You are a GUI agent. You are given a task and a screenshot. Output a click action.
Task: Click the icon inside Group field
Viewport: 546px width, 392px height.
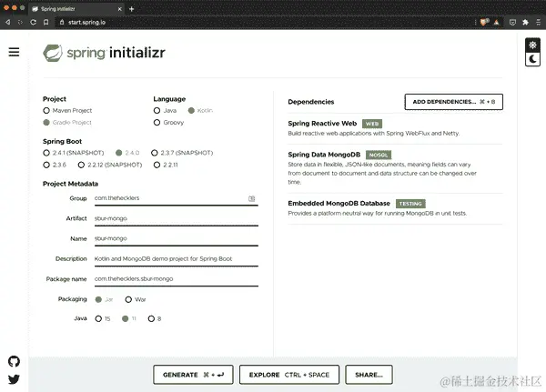251,198
